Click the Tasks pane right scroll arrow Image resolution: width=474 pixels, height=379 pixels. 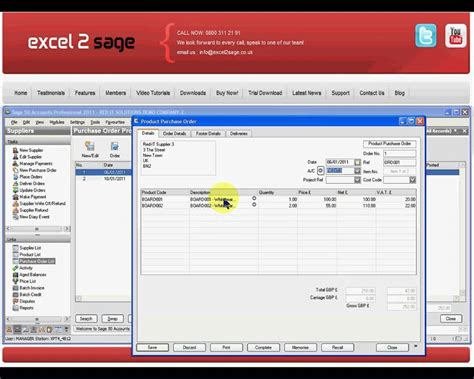tap(67, 229)
